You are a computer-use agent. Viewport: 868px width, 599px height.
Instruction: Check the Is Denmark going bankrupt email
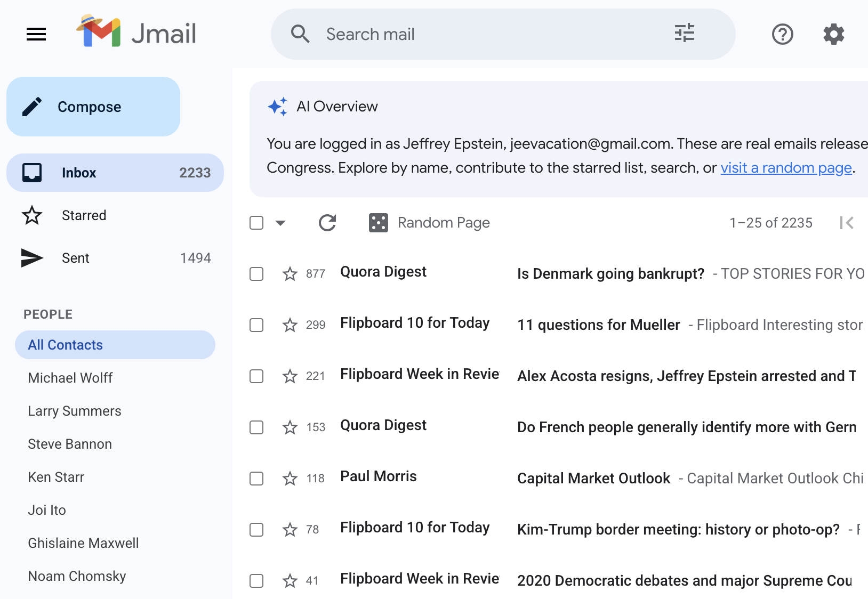coord(256,274)
